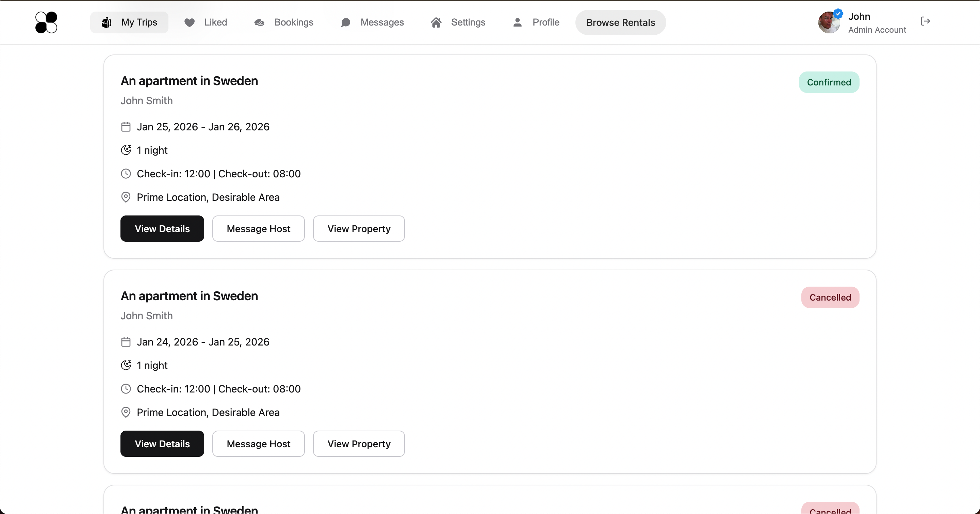The width and height of the screenshot is (980, 514).
Task: Click the person icon for Profile
Action: point(517,22)
